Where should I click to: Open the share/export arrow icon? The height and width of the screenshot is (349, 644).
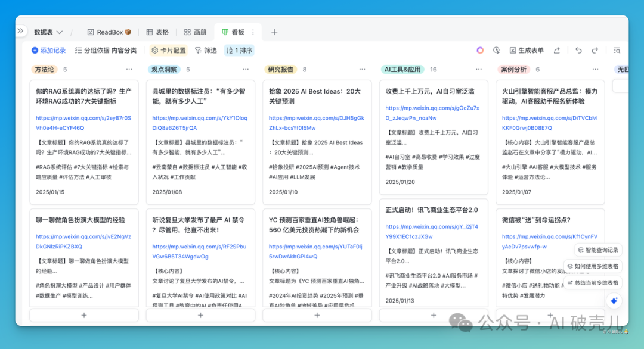[557, 51]
